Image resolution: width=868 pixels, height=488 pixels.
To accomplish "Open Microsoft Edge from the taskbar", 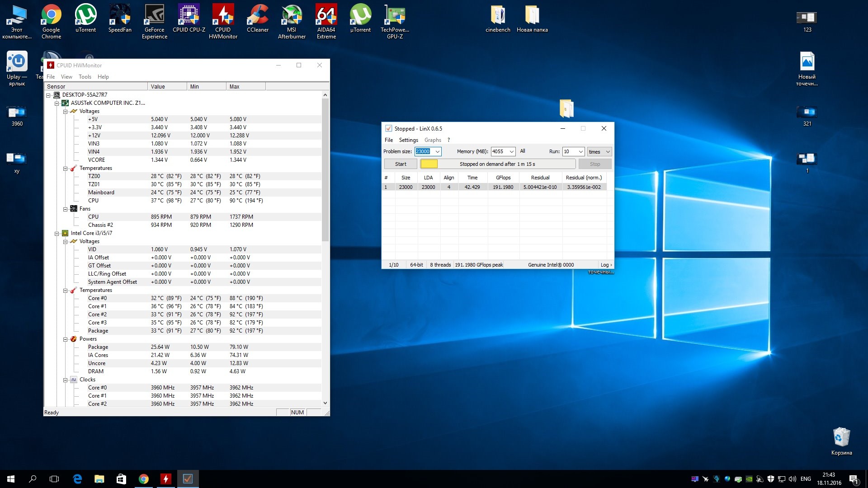I will [77, 479].
